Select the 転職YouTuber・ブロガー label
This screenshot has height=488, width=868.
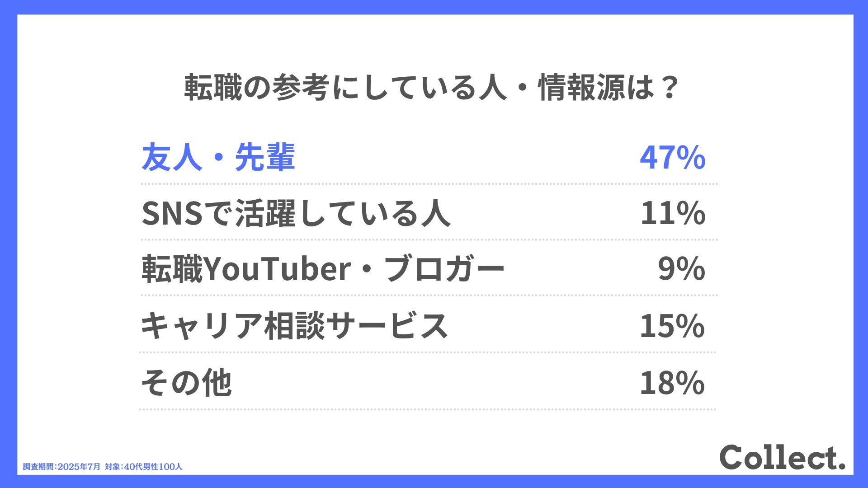(323, 269)
